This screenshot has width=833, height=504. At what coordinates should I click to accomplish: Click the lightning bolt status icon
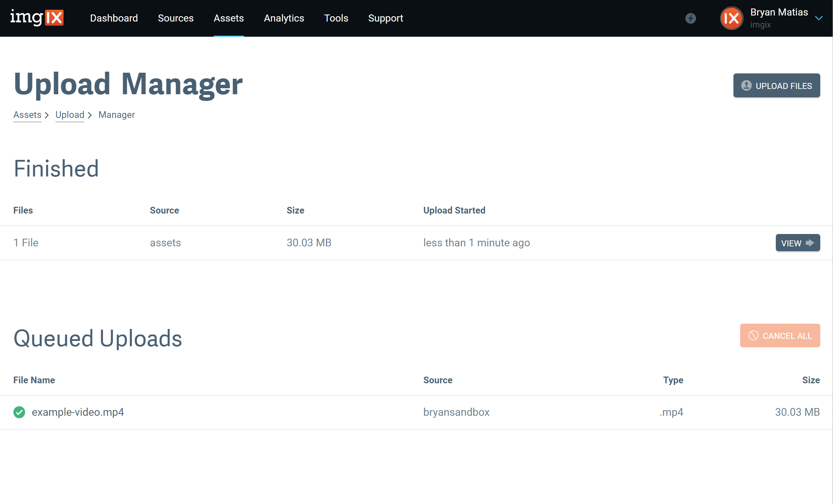tap(691, 18)
